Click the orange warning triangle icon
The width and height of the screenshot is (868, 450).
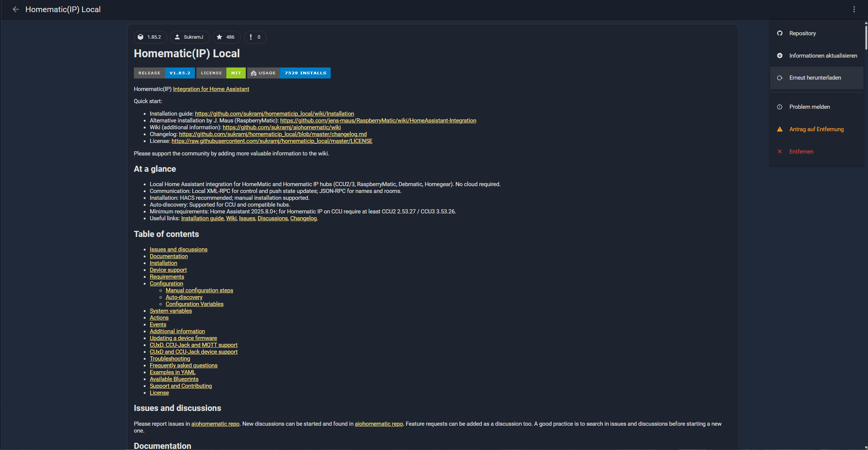[x=780, y=129]
